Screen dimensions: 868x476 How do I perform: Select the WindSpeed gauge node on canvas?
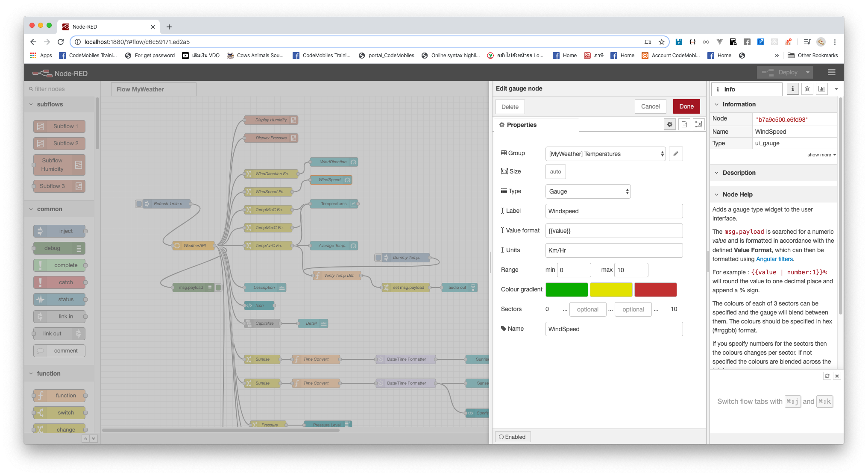(331, 180)
